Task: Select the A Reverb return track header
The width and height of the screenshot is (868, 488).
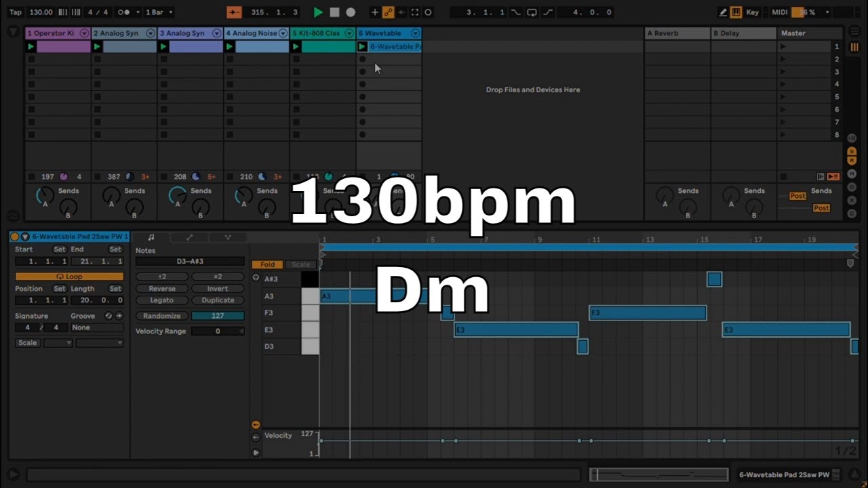Action: [677, 33]
